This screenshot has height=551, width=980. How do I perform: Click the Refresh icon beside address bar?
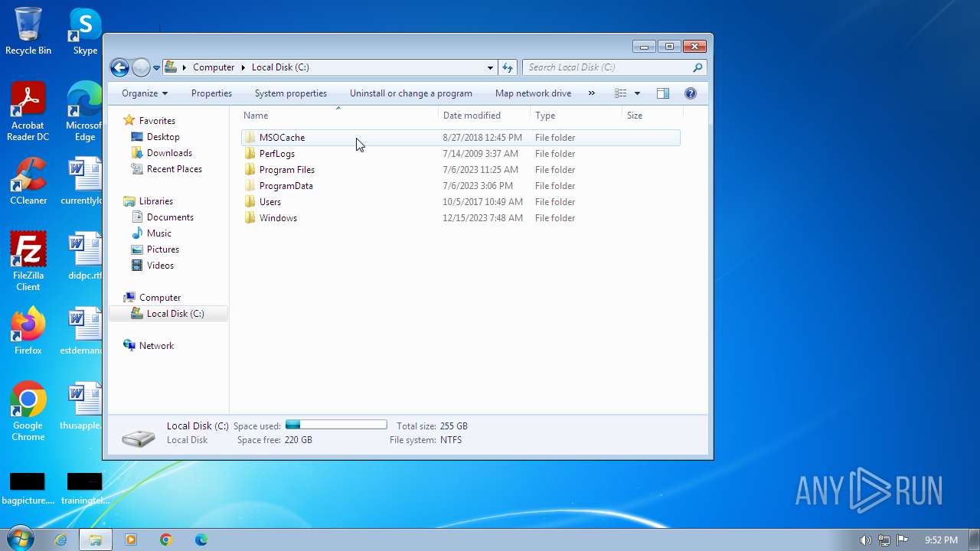[x=508, y=67]
